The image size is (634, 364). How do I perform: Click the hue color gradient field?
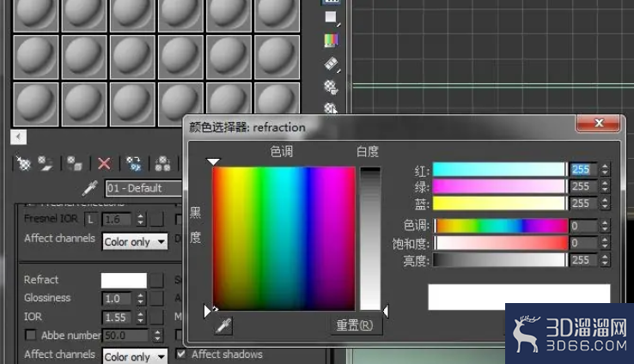pyautogui.click(x=283, y=239)
